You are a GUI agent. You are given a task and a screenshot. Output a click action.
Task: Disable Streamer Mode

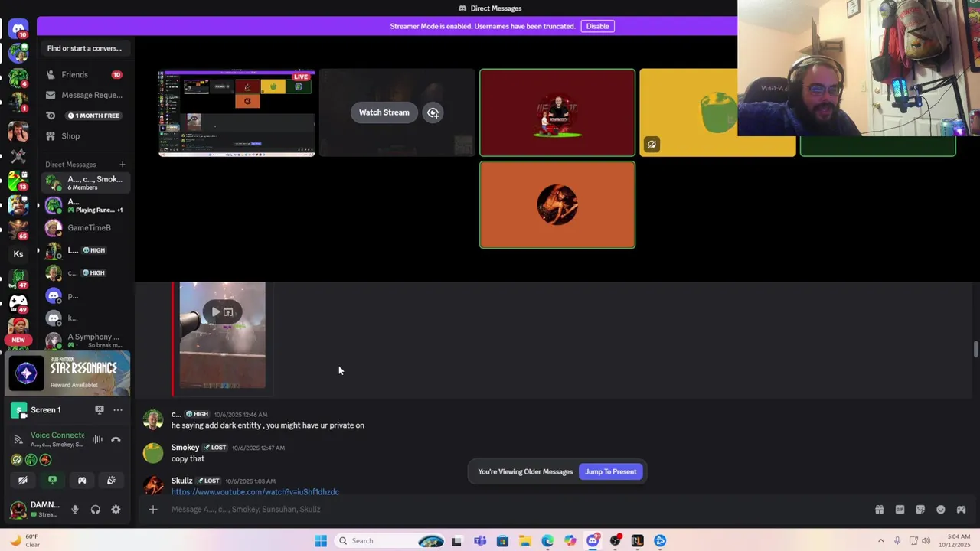pyautogui.click(x=597, y=26)
